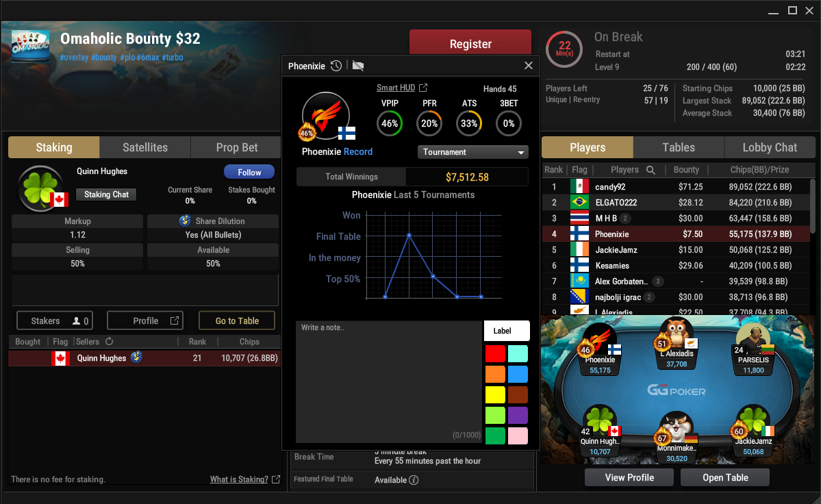821x504 pixels.
Task: Open Staking Chat
Action: [x=106, y=194]
